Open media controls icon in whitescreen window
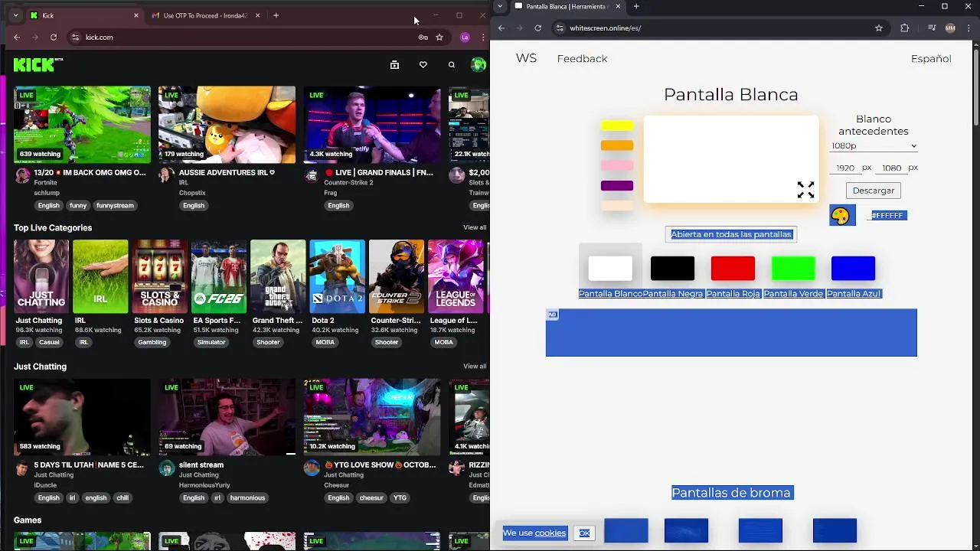This screenshot has height=551, width=980. (932, 28)
